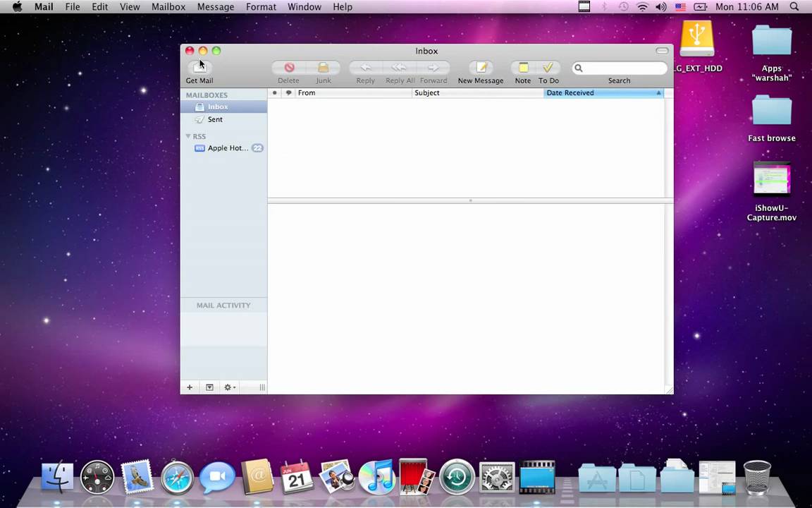Click the Reply arrow button
The height and width of the screenshot is (508, 812).
tap(366, 68)
